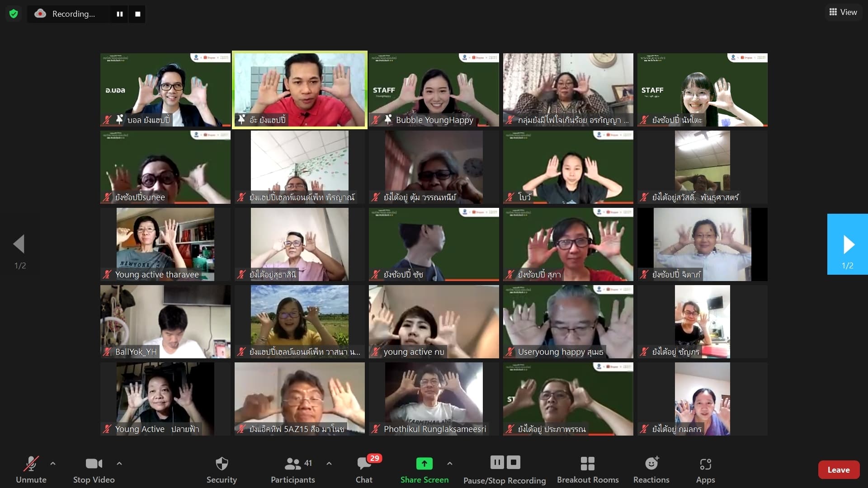This screenshot has width=868, height=488.
Task: Unmute the microphone
Action: (31, 470)
